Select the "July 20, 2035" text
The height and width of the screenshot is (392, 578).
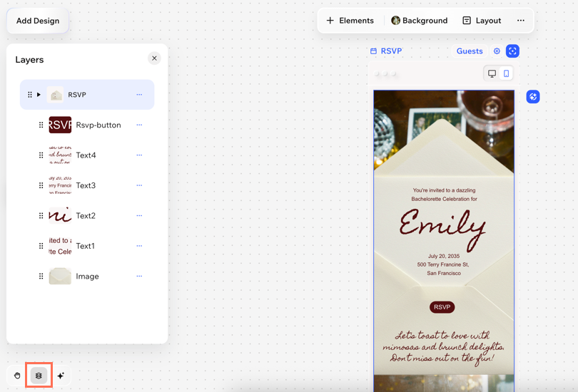(x=443, y=256)
